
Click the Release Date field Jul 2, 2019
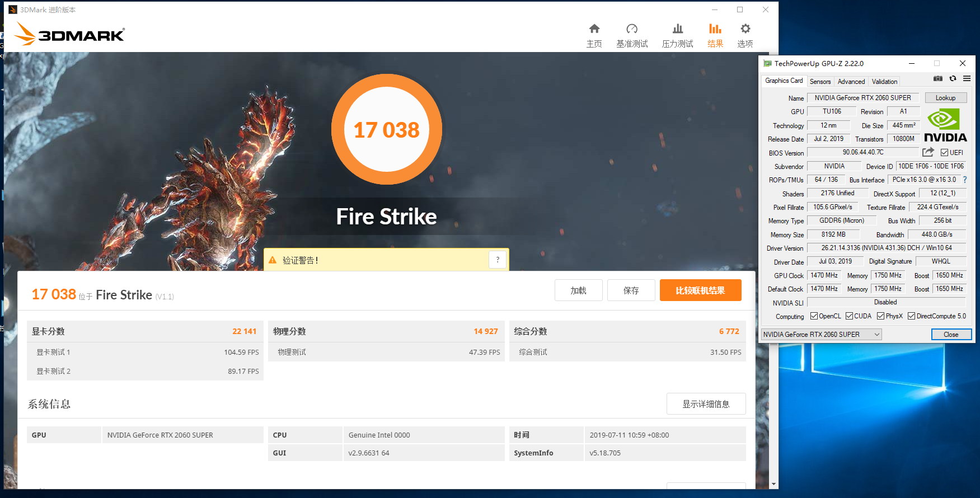point(828,139)
